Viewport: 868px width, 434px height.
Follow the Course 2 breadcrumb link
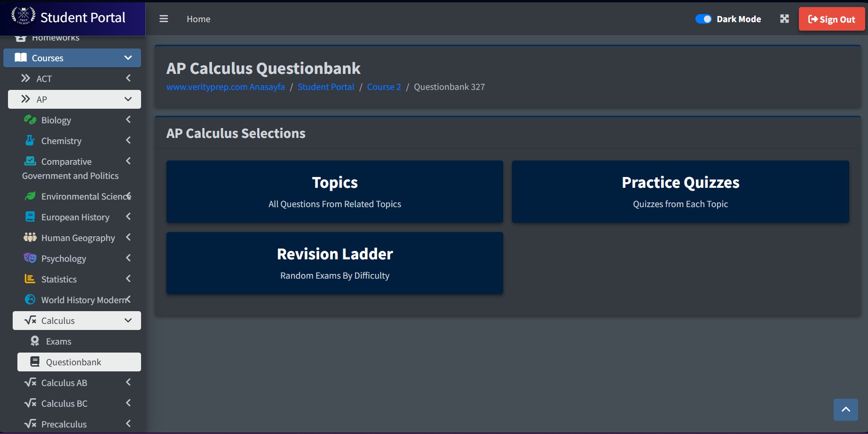point(384,87)
